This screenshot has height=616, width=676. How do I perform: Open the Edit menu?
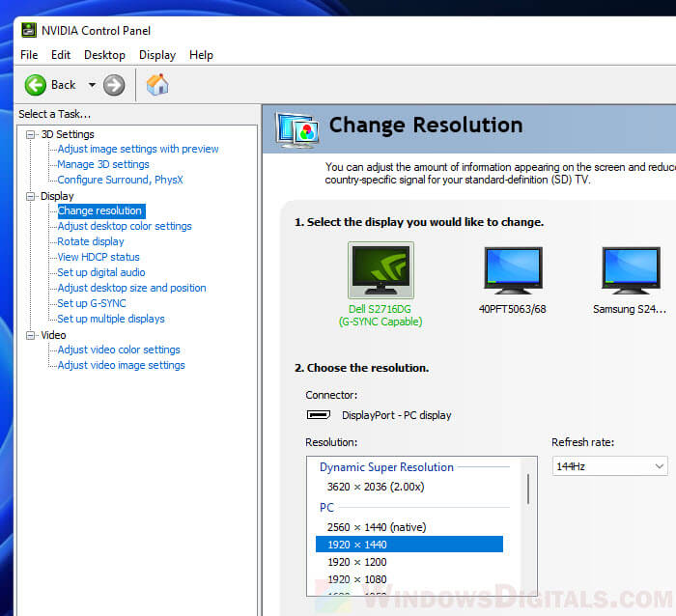point(61,55)
